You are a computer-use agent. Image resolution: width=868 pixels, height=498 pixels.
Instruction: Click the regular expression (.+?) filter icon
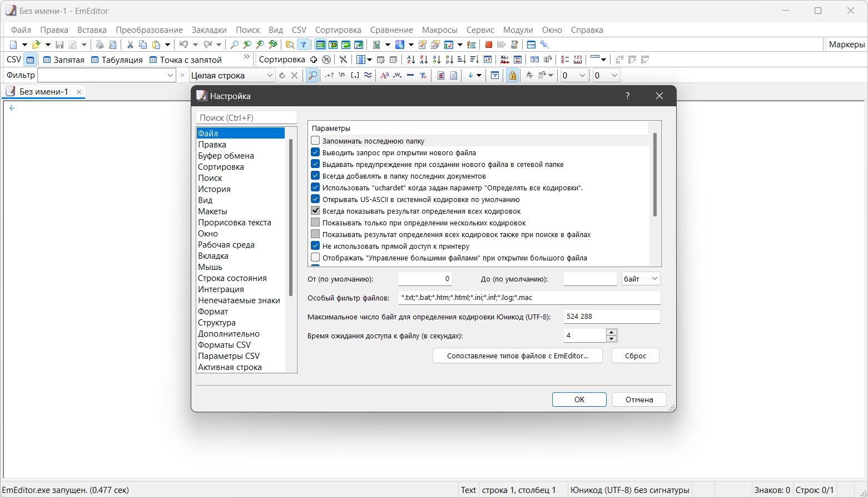[x=329, y=76]
